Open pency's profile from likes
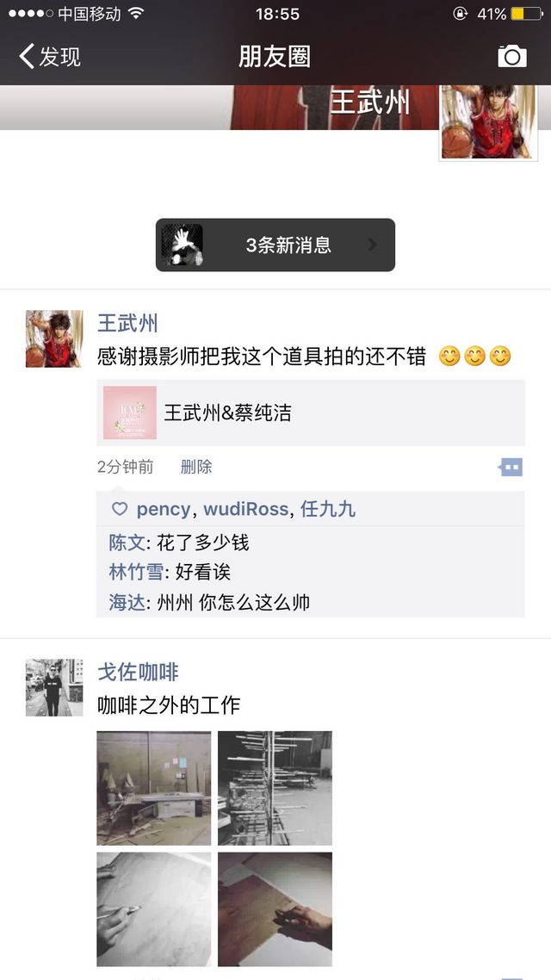 (x=163, y=509)
